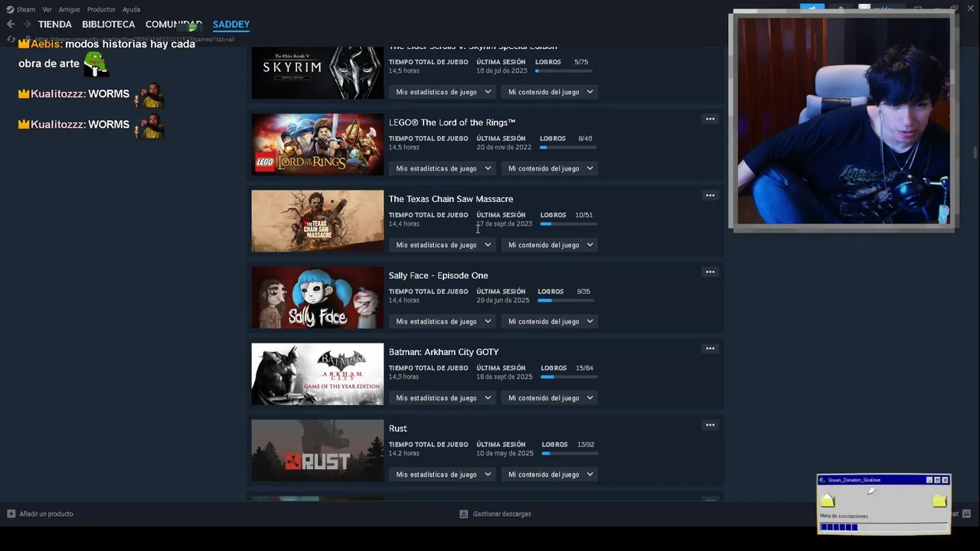Click the Skyrim achievements progress bar
Image resolution: width=980 pixels, height=551 pixels.
click(563, 71)
